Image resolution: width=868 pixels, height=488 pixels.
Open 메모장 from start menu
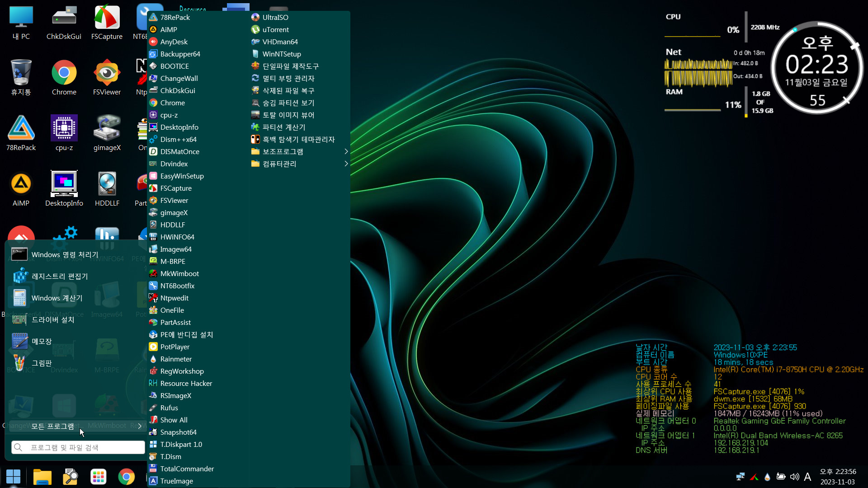click(x=75, y=341)
